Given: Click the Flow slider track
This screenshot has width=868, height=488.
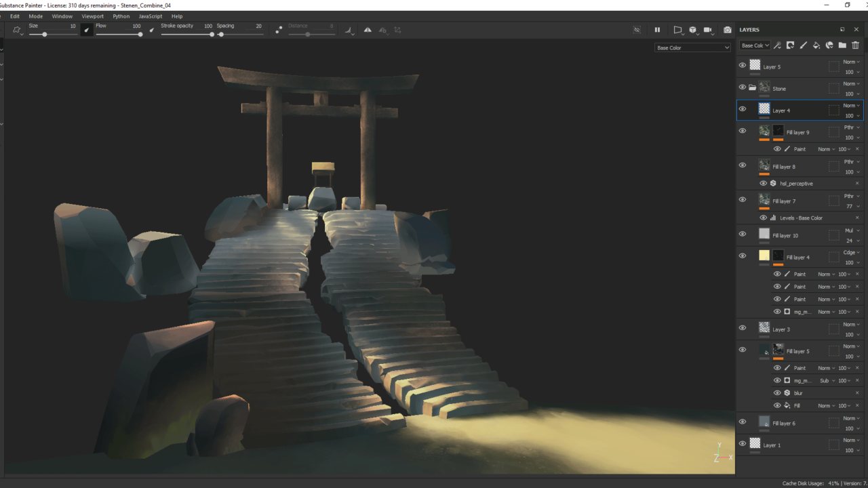Looking at the screenshot, I should (118, 35).
